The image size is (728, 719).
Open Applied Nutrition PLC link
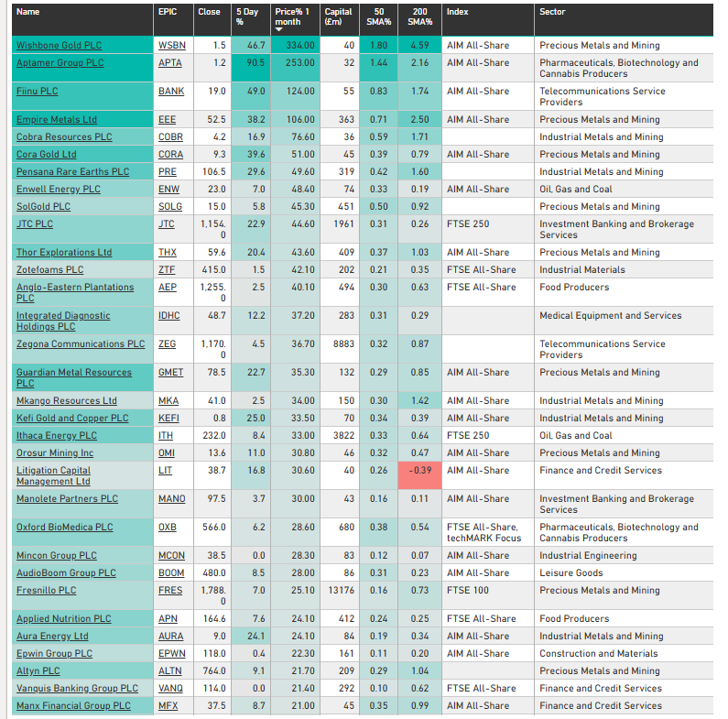[63, 618]
